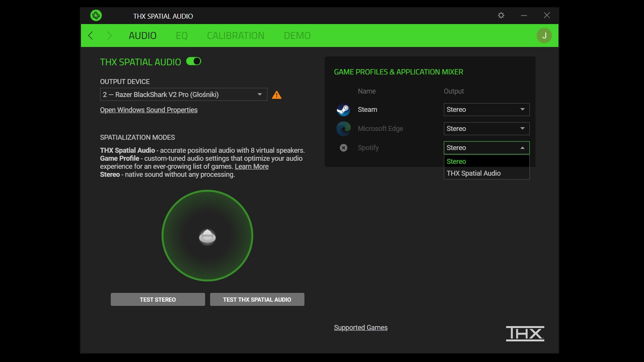
Task: Toggle THX Spatial Audio off
Action: pos(194,61)
